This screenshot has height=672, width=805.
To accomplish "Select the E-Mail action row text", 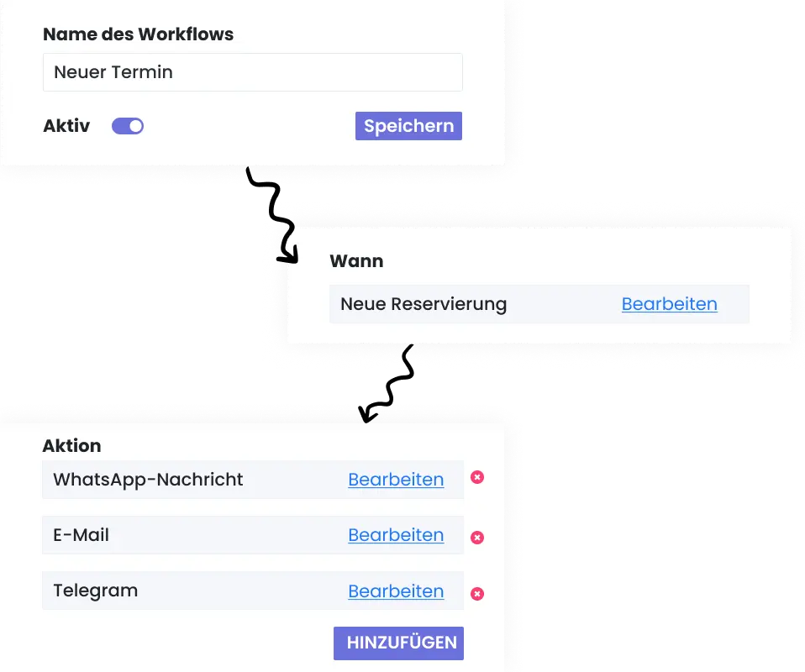I will 82,535.
